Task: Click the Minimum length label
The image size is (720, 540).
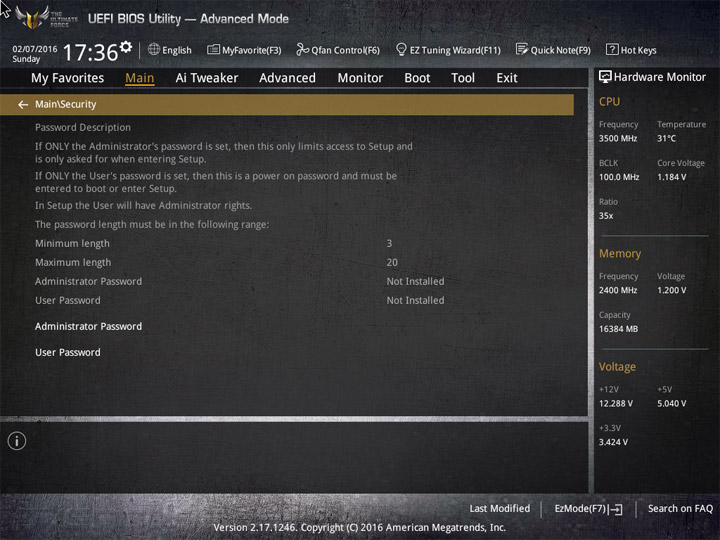Action: [x=72, y=243]
